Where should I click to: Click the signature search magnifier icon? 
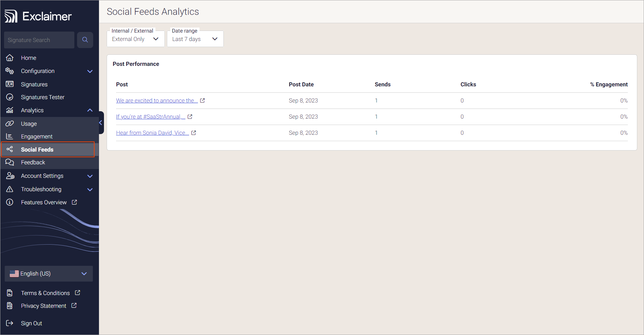point(85,40)
